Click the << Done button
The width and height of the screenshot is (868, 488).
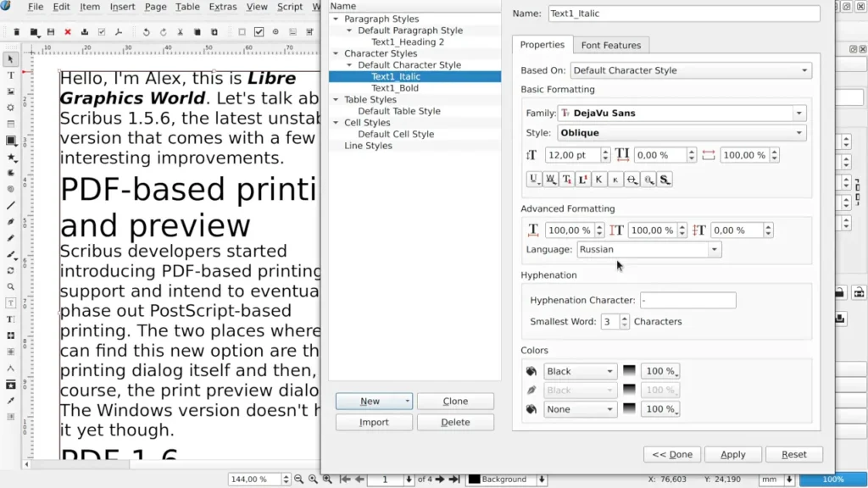click(672, 454)
